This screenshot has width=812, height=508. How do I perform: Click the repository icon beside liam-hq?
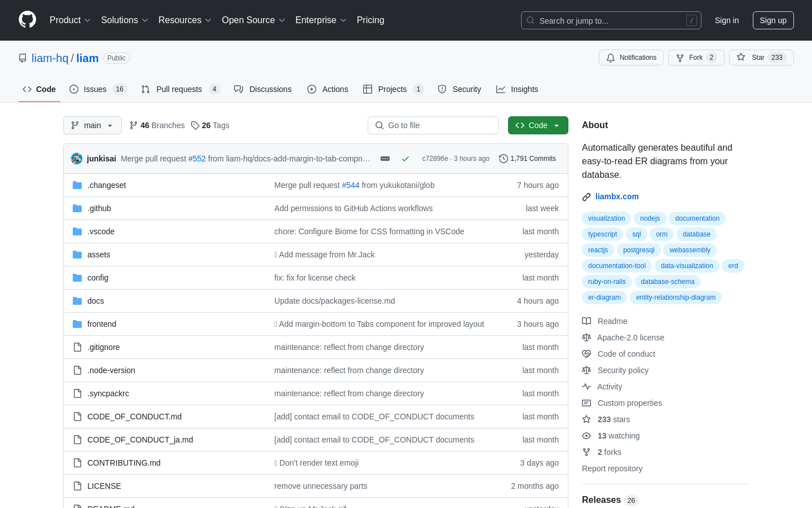23,58
